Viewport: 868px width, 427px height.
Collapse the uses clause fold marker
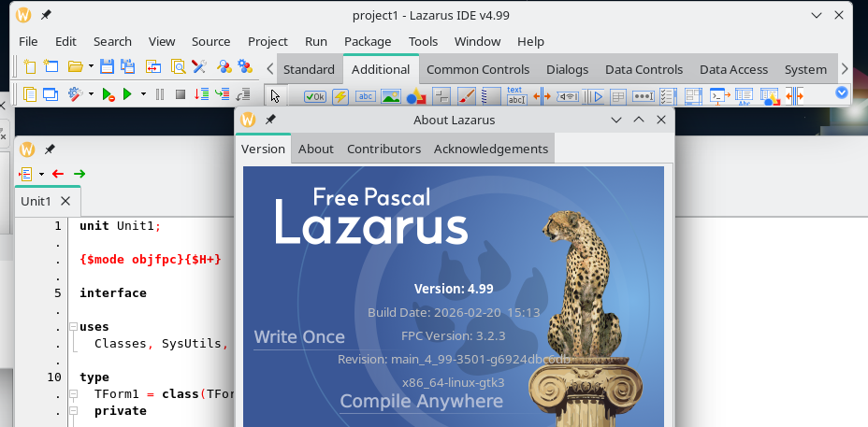click(73, 327)
